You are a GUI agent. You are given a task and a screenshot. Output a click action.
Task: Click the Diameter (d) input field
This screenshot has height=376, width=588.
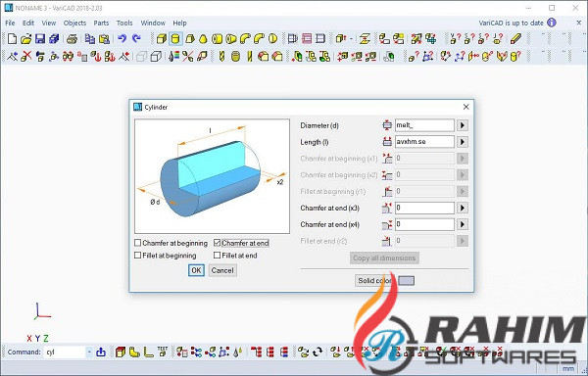(x=424, y=125)
